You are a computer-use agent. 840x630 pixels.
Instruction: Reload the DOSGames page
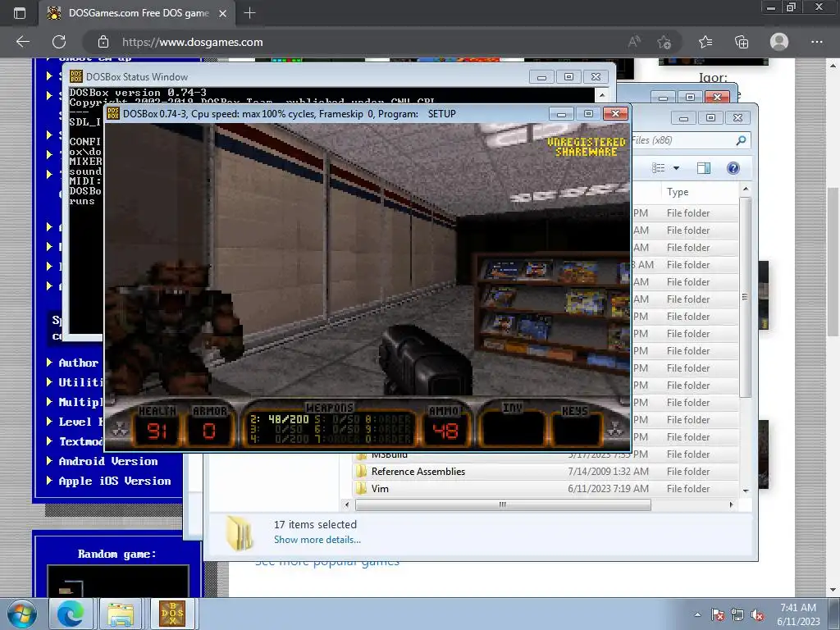pyautogui.click(x=59, y=42)
